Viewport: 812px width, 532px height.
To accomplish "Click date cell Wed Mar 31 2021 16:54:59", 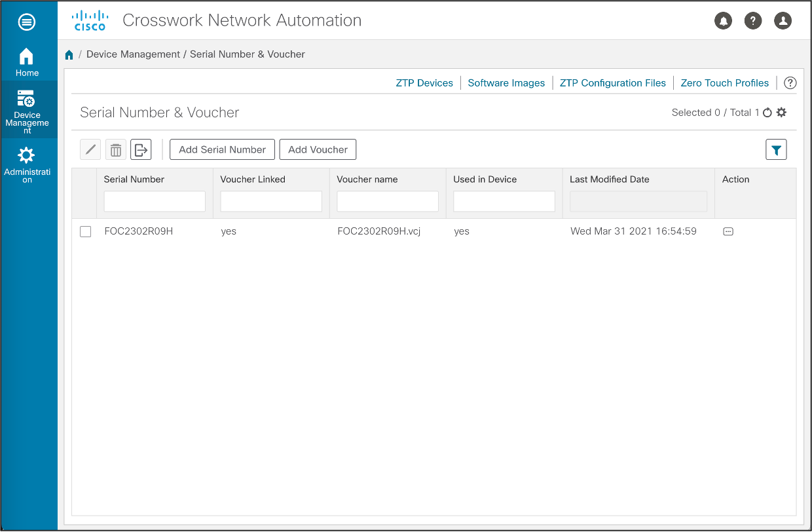I will coord(634,231).
